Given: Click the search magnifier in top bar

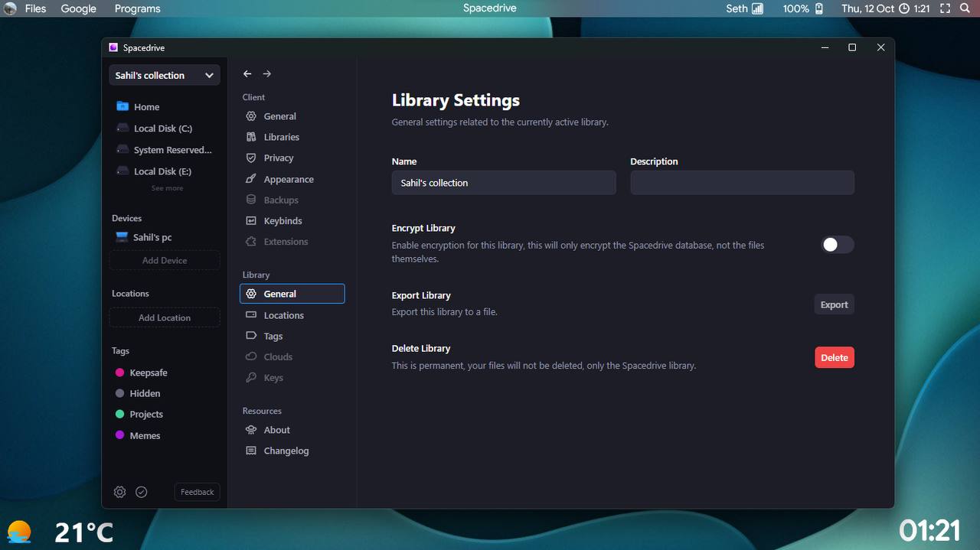Looking at the screenshot, I should click(965, 8).
